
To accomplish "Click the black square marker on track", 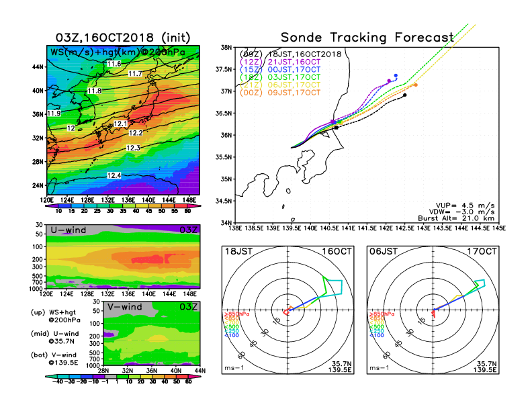I will (336, 128).
